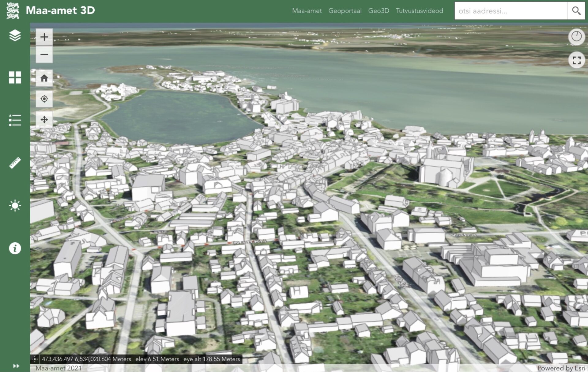Return to the home view
588x372 pixels.
(x=44, y=78)
